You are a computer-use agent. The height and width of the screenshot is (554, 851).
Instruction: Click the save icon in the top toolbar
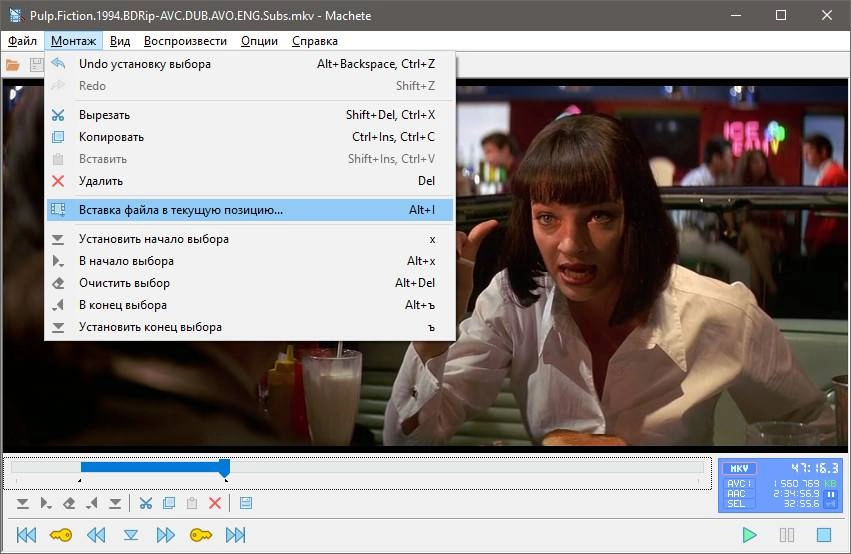[x=36, y=66]
